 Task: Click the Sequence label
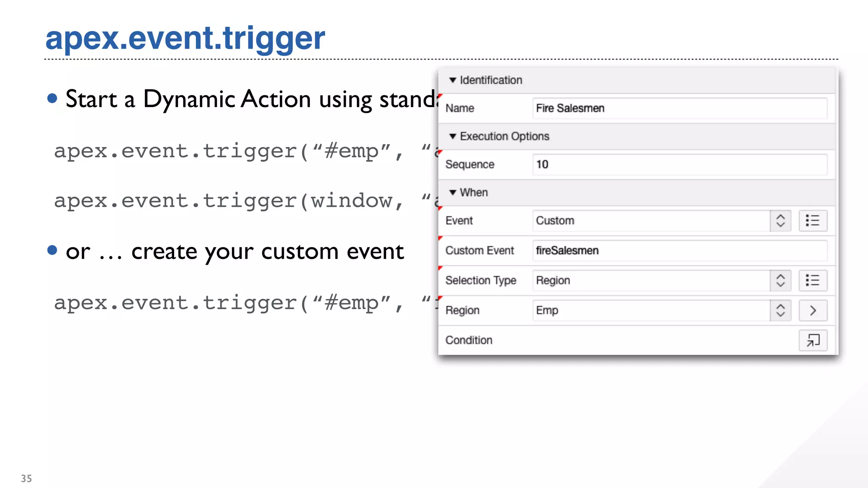[470, 165]
